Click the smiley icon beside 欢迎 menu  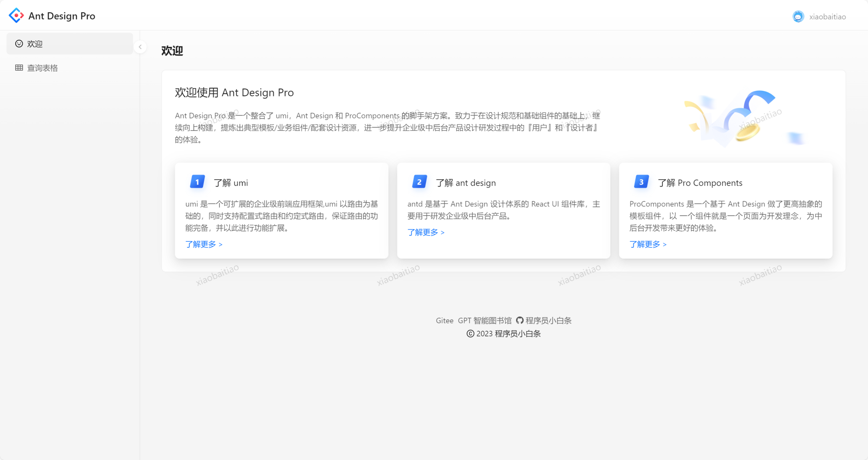click(19, 44)
